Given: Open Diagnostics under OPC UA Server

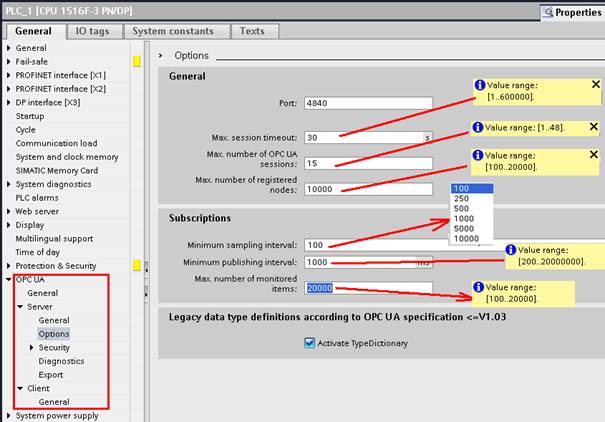Looking at the screenshot, I should [x=61, y=361].
